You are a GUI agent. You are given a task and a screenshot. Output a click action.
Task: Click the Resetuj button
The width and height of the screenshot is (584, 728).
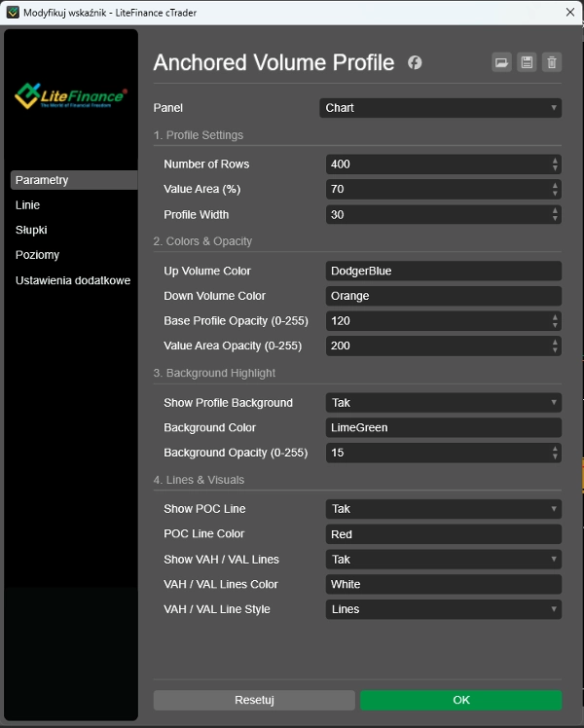[x=254, y=700]
